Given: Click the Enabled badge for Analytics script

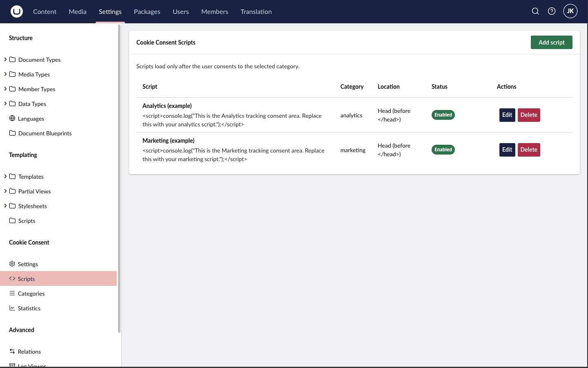Looking at the screenshot, I should click(x=443, y=115).
